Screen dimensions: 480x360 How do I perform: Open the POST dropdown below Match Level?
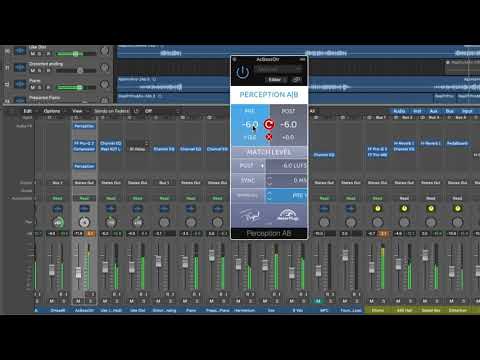[x=249, y=165]
